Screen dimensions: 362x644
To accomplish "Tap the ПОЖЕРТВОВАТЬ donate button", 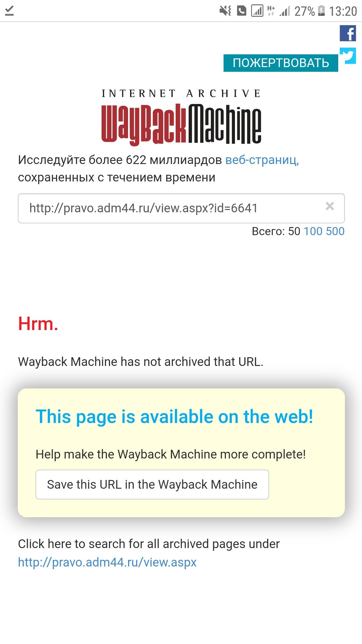I will click(281, 63).
